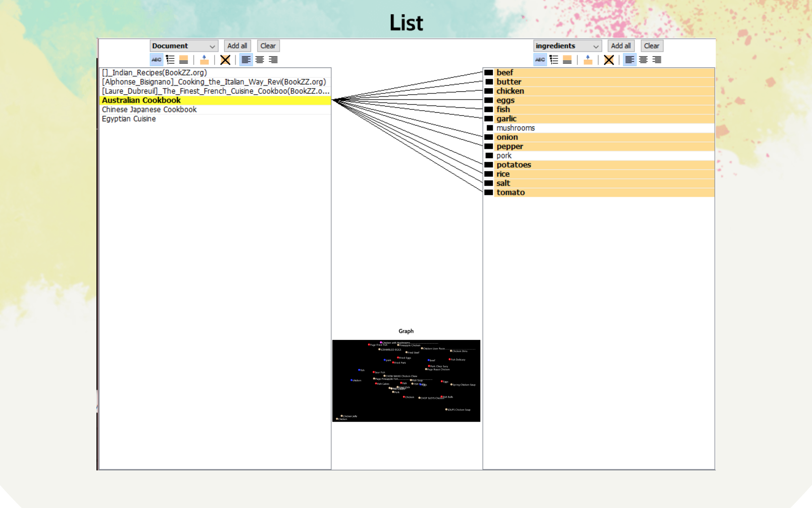Image resolution: width=812 pixels, height=508 pixels.
Task: Select the salt ingredient row
Action: click(x=599, y=183)
